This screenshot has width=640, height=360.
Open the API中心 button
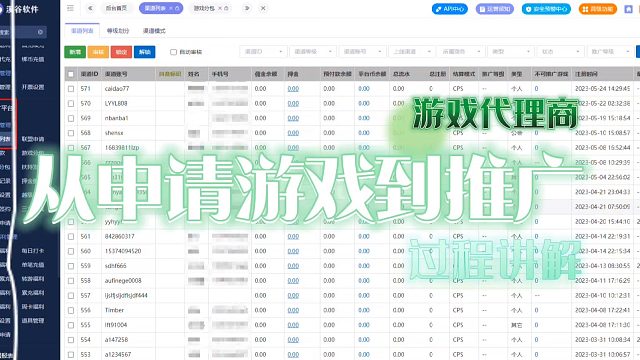click(x=450, y=9)
